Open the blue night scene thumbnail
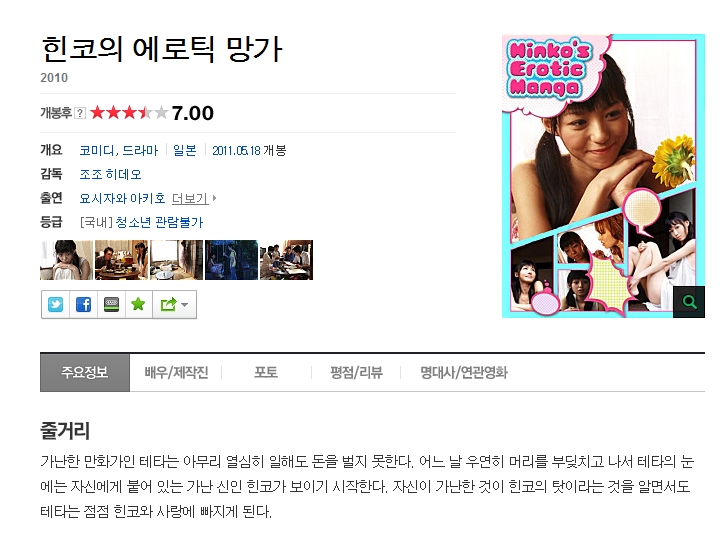 point(231,260)
